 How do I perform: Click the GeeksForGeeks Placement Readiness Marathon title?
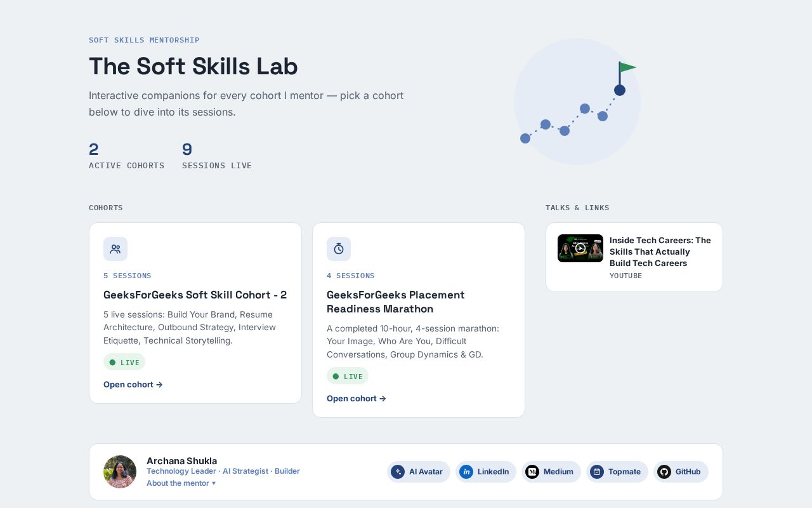click(x=396, y=302)
